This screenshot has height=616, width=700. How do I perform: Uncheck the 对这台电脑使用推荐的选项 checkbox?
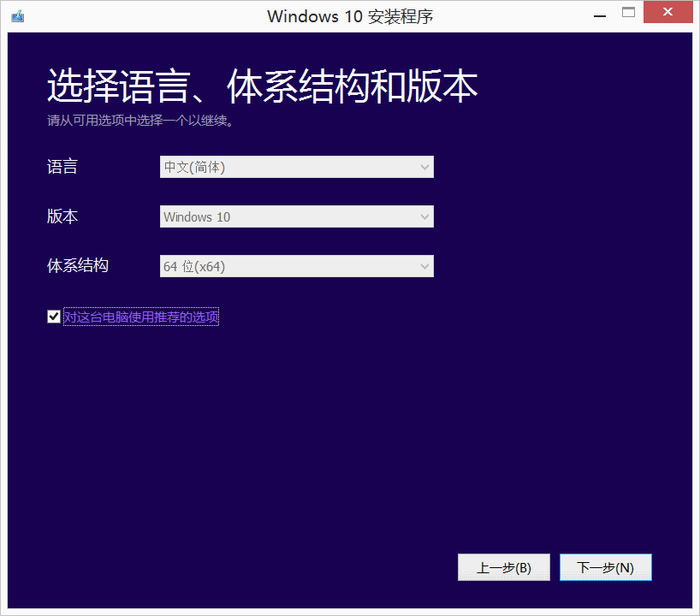54,317
